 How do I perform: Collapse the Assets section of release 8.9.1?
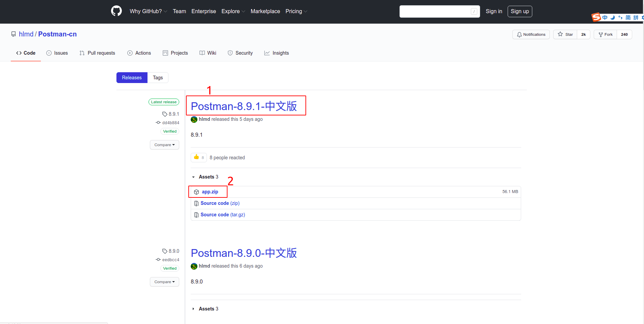pos(193,177)
